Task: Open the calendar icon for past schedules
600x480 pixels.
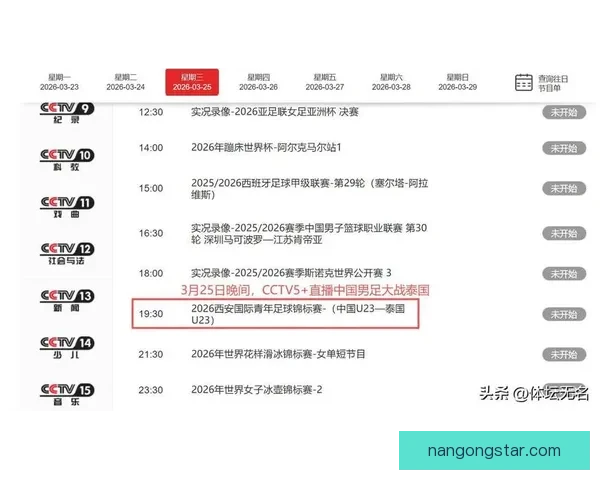Action: [523, 82]
